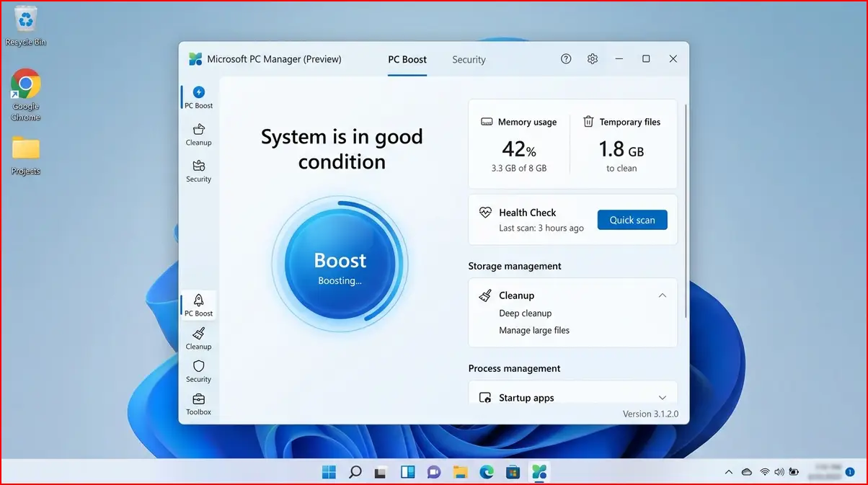Click the Temporary files trash icon
The image size is (868, 485).
coord(588,122)
